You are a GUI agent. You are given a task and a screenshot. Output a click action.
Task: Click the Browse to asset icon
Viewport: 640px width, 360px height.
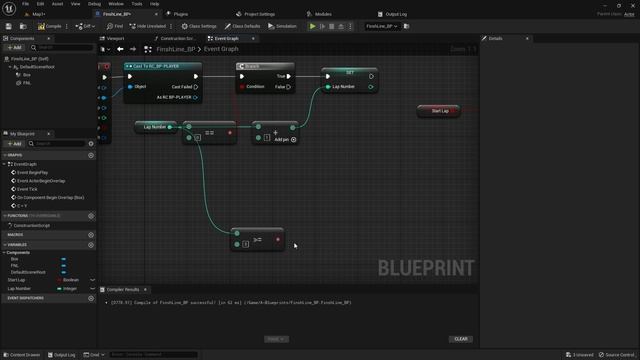coord(23,26)
